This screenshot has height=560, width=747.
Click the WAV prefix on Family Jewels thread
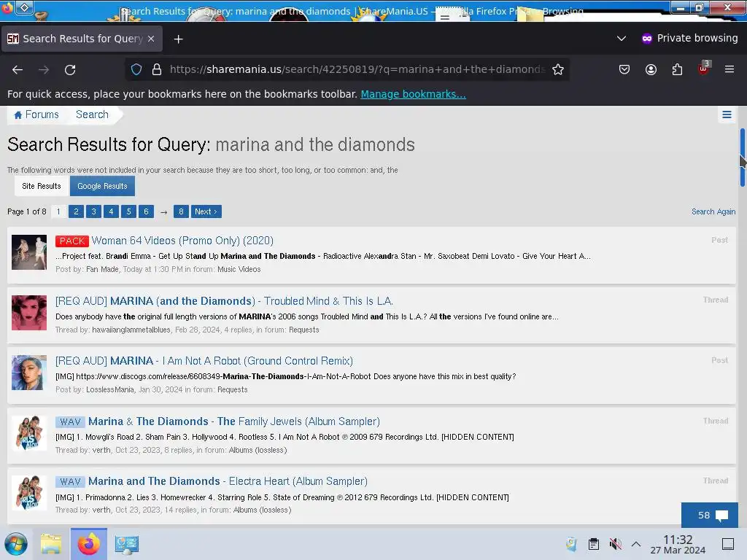pyautogui.click(x=70, y=422)
